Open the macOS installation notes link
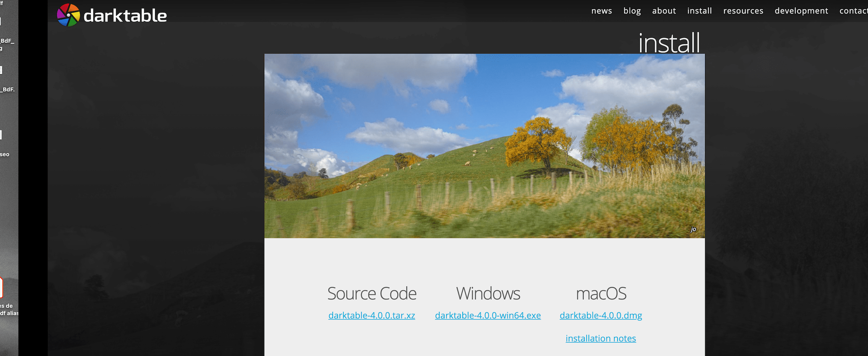This screenshot has height=356, width=868. 601,338
